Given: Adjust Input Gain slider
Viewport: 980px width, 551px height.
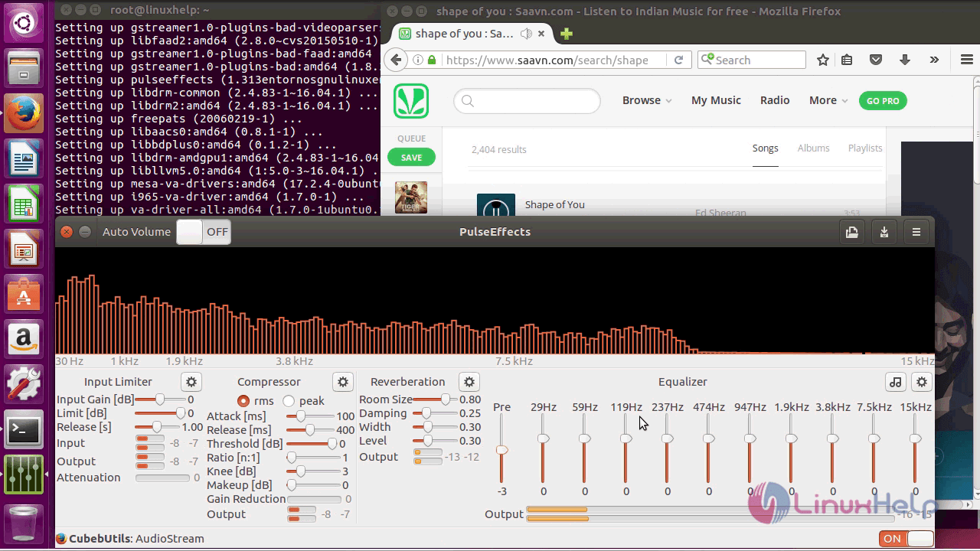Looking at the screenshot, I should tap(160, 399).
